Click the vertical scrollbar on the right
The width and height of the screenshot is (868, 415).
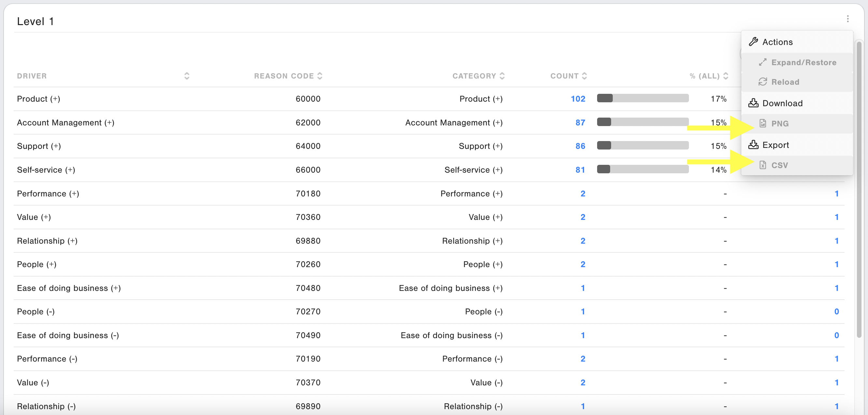point(859,189)
